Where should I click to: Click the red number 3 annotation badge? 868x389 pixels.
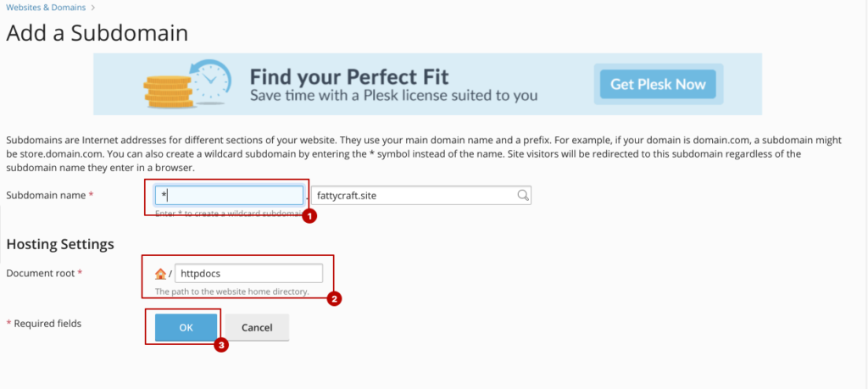tap(221, 345)
